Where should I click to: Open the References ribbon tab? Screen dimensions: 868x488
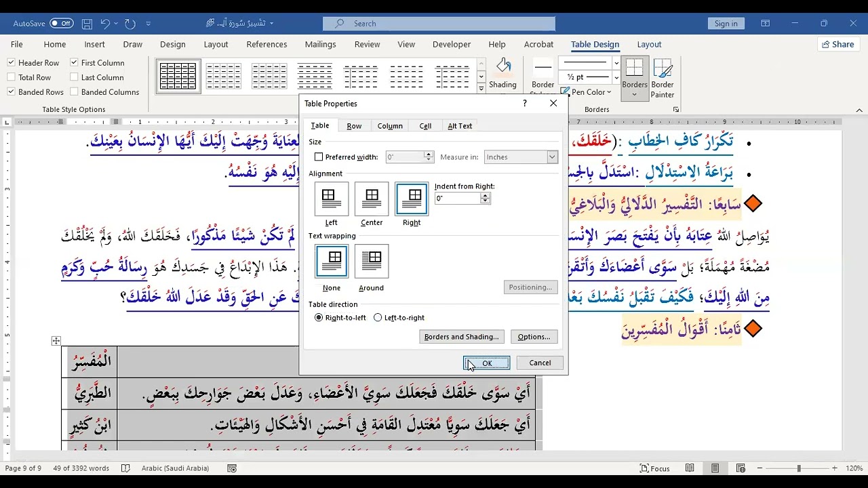(267, 44)
